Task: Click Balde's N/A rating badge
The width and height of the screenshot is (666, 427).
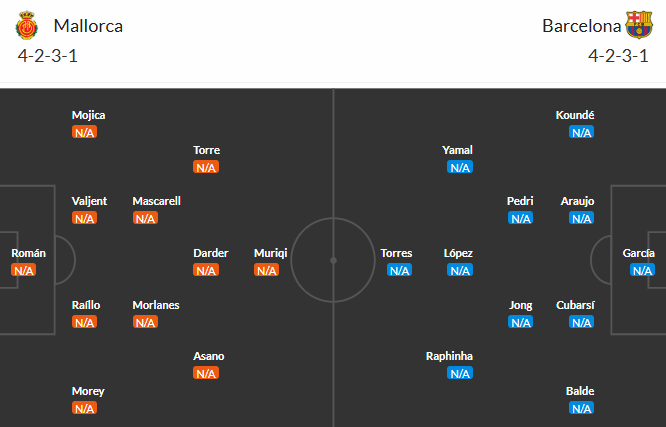Action: (581, 408)
